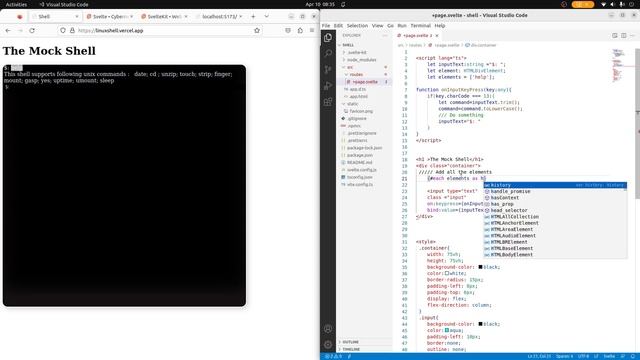The width and height of the screenshot is (640, 360).
Task: Open the Firefox list all tabs chevron
Action: click(267, 16)
